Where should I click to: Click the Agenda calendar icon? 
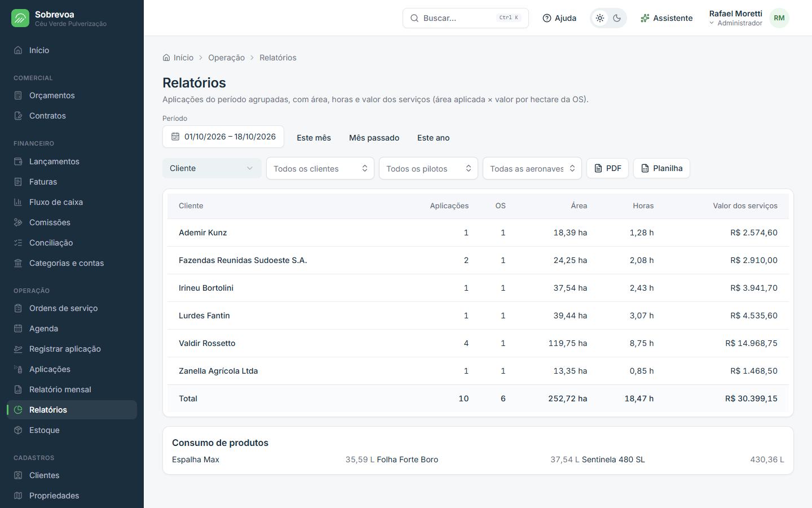click(18, 329)
